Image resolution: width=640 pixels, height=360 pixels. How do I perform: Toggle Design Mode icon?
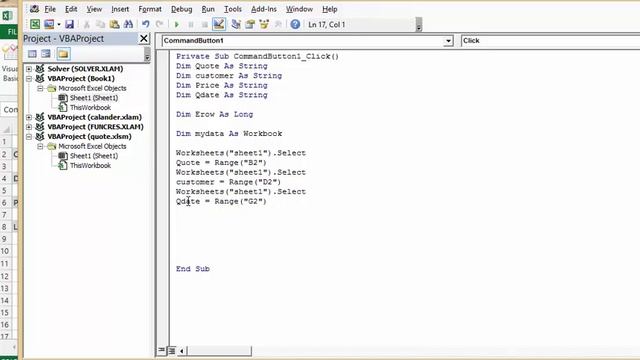[219, 24]
